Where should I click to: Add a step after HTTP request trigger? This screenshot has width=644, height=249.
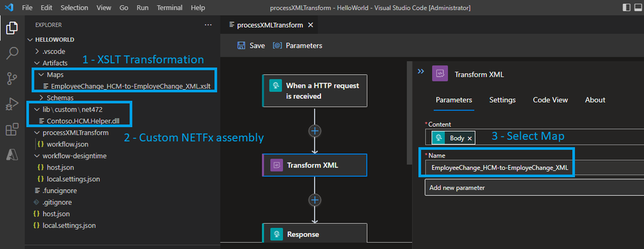[x=315, y=131]
